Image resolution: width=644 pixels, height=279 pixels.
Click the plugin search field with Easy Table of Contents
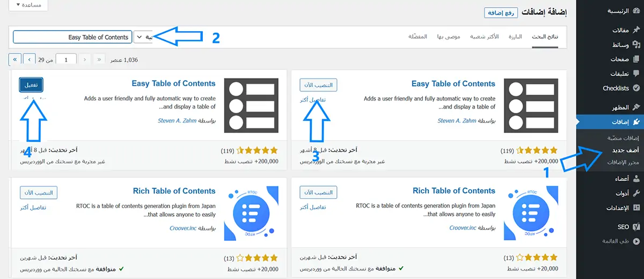click(x=72, y=37)
